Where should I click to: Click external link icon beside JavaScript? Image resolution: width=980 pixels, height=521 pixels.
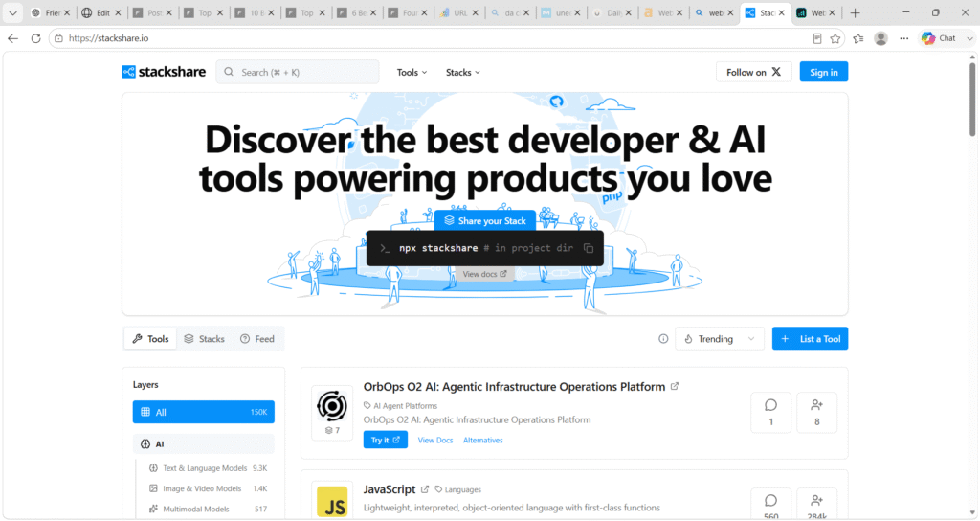pos(424,489)
